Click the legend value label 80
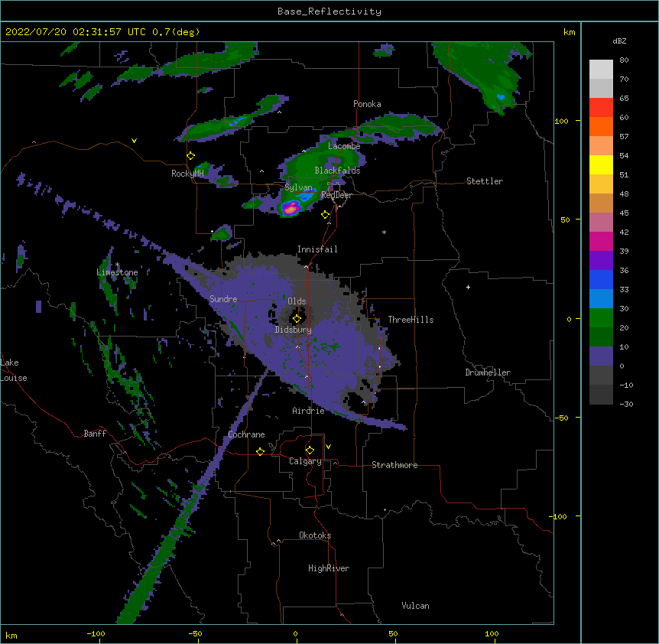The height and width of the screenshot is (644, 659). (624, 60)
